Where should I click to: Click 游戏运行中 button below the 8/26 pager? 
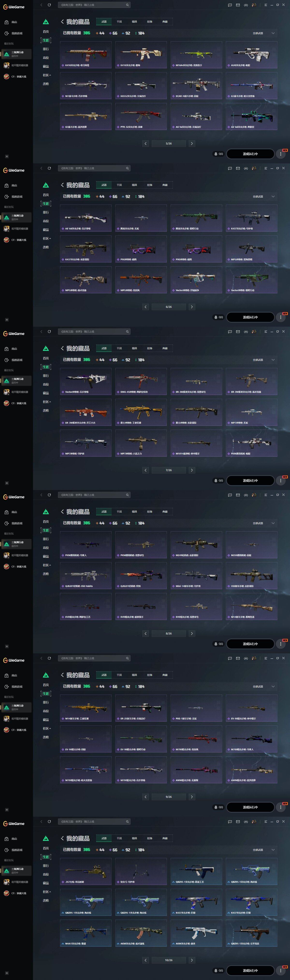coord(250,644)
